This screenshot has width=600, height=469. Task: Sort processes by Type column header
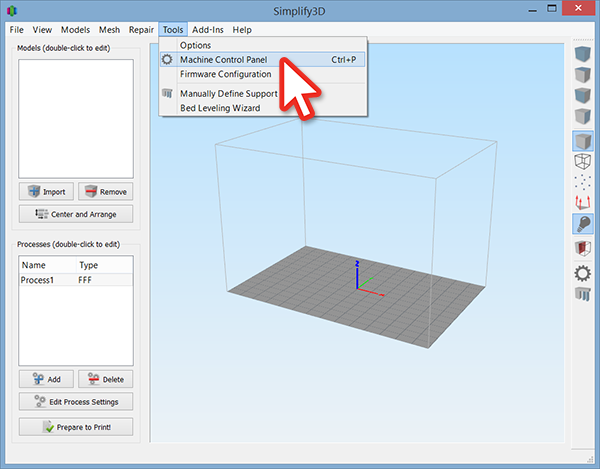point(104,265)
